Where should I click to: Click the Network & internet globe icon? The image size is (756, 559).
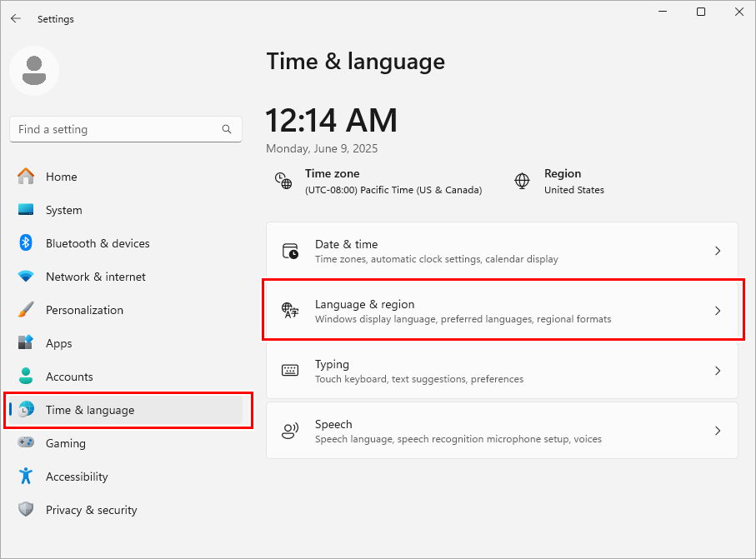pos(26,277)
